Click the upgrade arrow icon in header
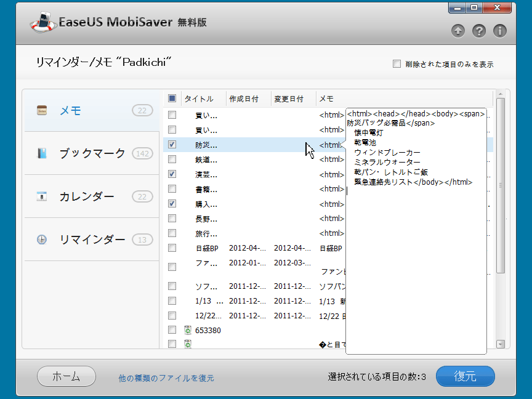 click(x=458, y=31)
